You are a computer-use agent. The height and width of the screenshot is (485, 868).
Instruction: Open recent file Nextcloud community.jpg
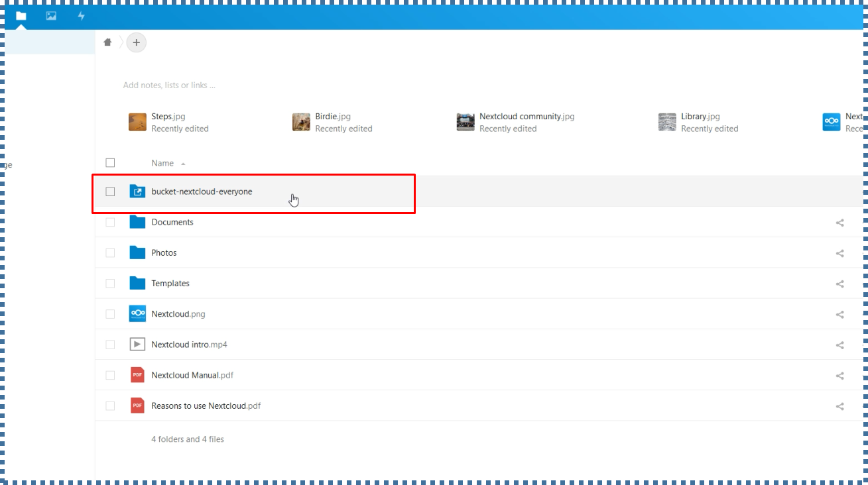(516, 122)
